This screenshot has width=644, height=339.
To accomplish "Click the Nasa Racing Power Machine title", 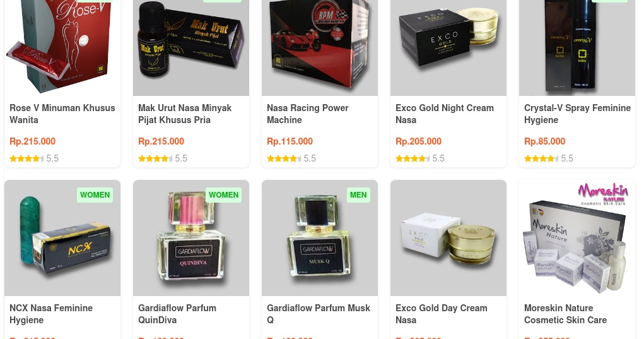I will (x=307, y=114).
